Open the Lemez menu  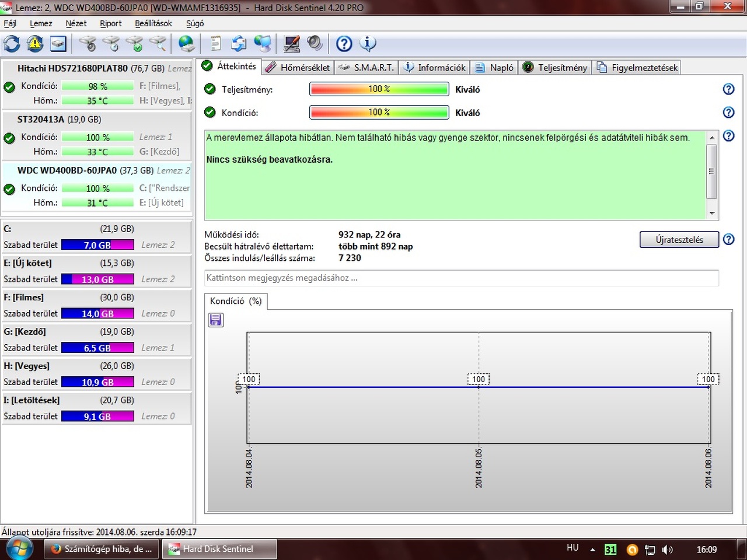click(x=41, y=23)
